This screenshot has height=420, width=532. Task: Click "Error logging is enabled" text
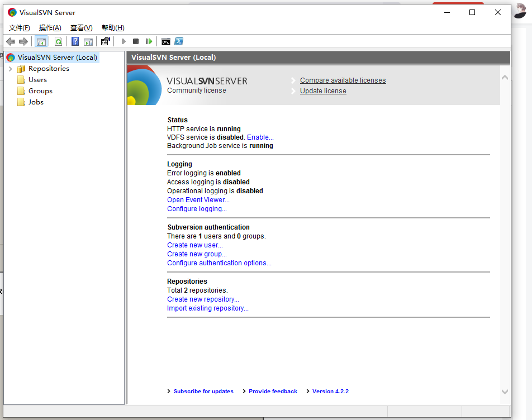(x=203, y=173)
